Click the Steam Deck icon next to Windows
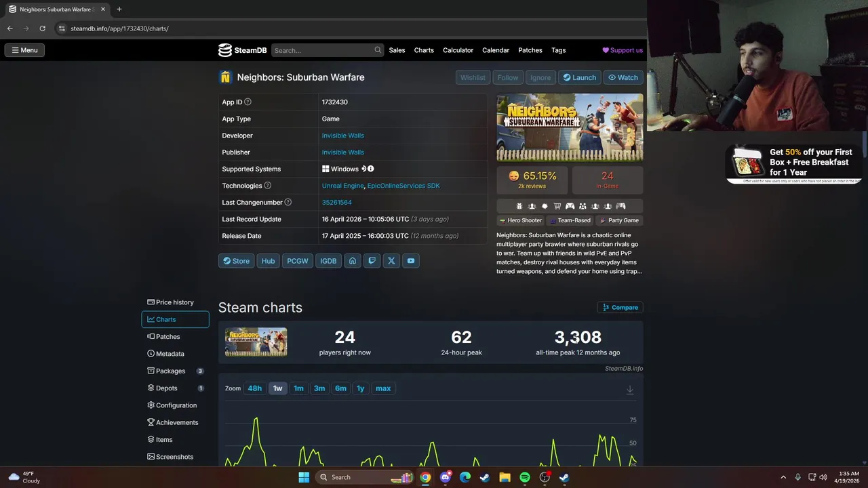 pos(363,169)
